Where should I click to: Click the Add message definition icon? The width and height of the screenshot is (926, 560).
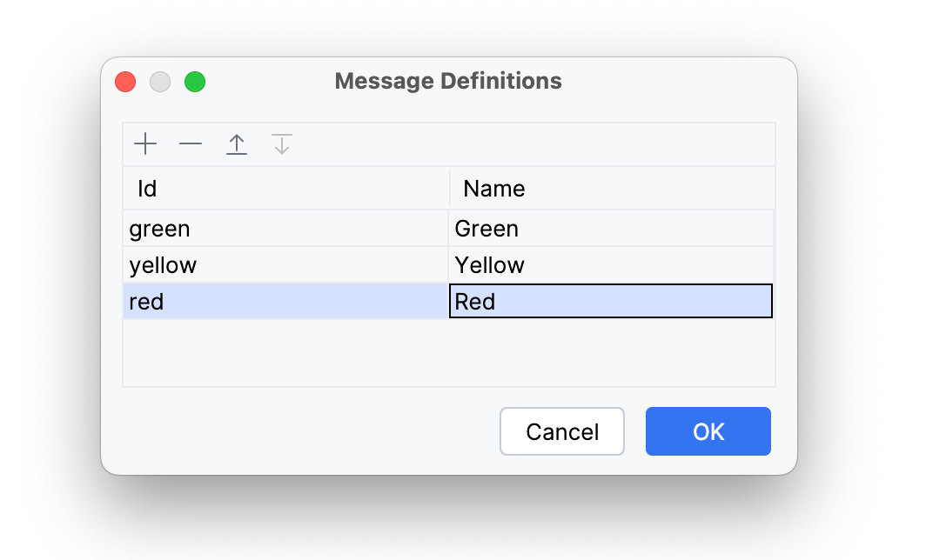tap(145, 143)
